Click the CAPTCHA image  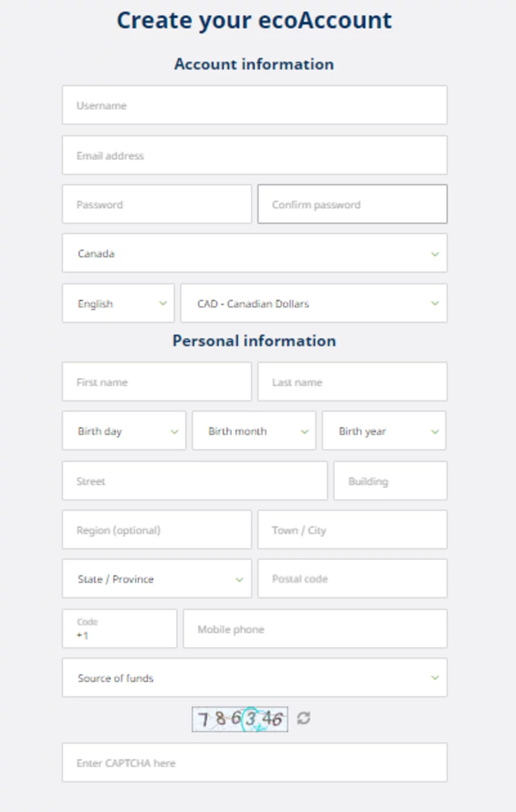(x=240, y=719)
